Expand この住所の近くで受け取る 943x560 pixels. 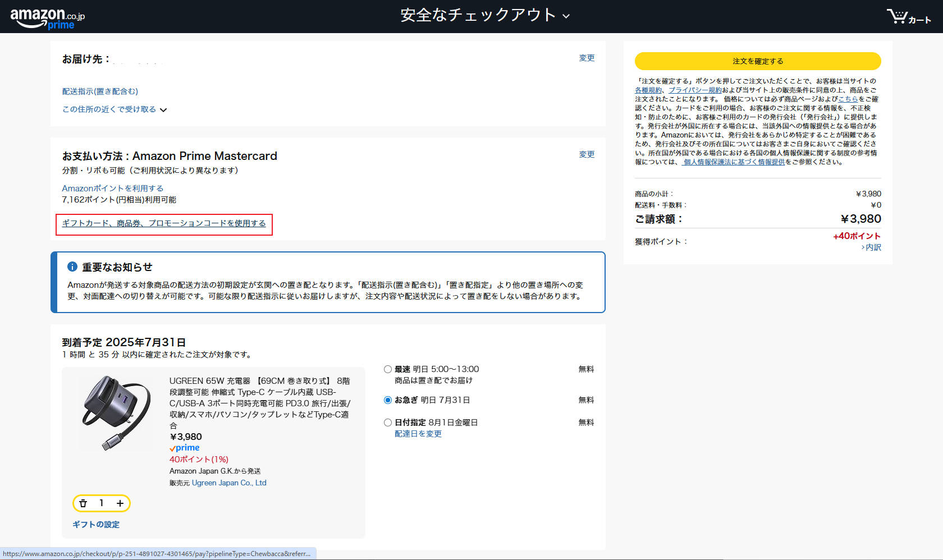click(x=115, y=109)
